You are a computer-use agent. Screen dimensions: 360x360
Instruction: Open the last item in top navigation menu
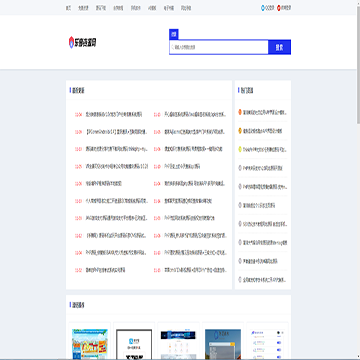tap(186, 8)
